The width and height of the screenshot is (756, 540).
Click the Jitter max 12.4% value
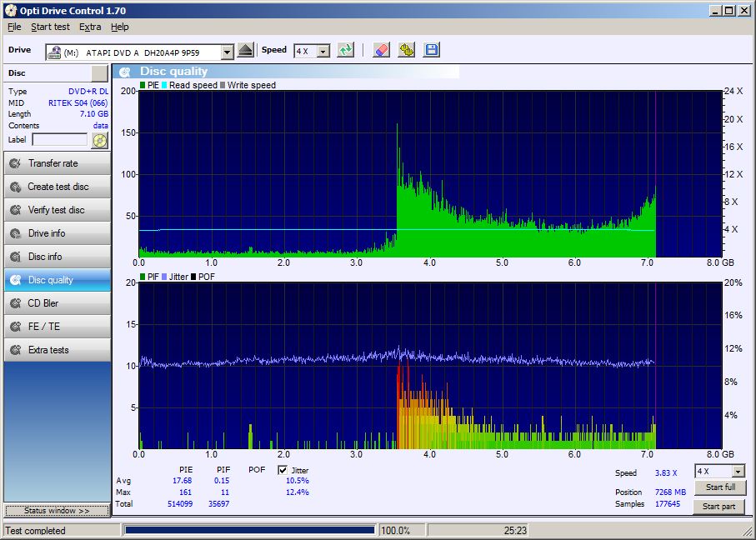pyautogui.click(x=298, y=492)
